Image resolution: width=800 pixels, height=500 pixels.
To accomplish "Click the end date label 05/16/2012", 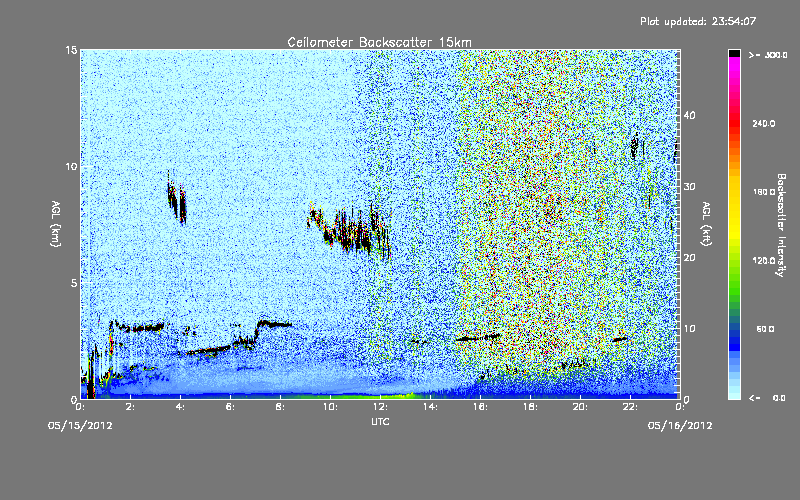I will (x=680, y=426).
